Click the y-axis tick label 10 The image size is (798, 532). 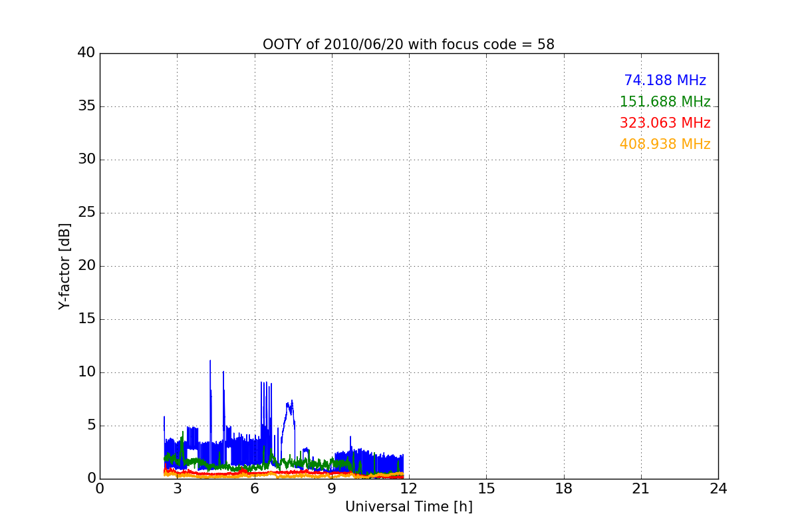[86, 372]
